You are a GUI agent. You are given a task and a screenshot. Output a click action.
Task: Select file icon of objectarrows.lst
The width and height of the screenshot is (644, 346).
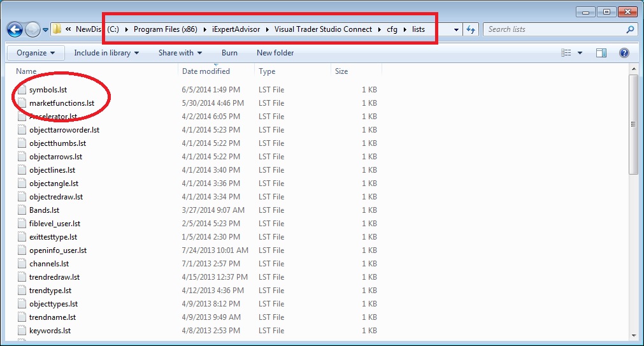tap(22, 157)
